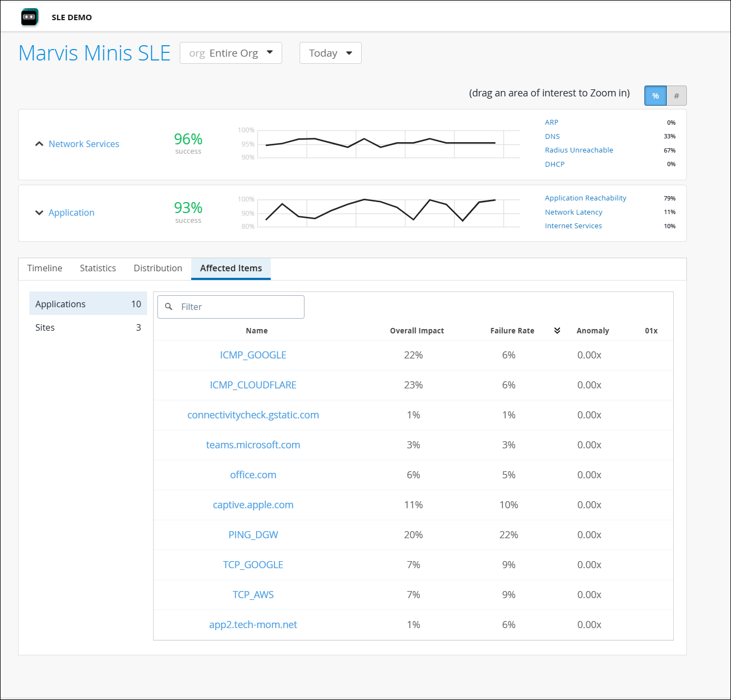Click the Marvis robot logo icon
This screenshot has width=731, height=700.
[x=29, y=17]
